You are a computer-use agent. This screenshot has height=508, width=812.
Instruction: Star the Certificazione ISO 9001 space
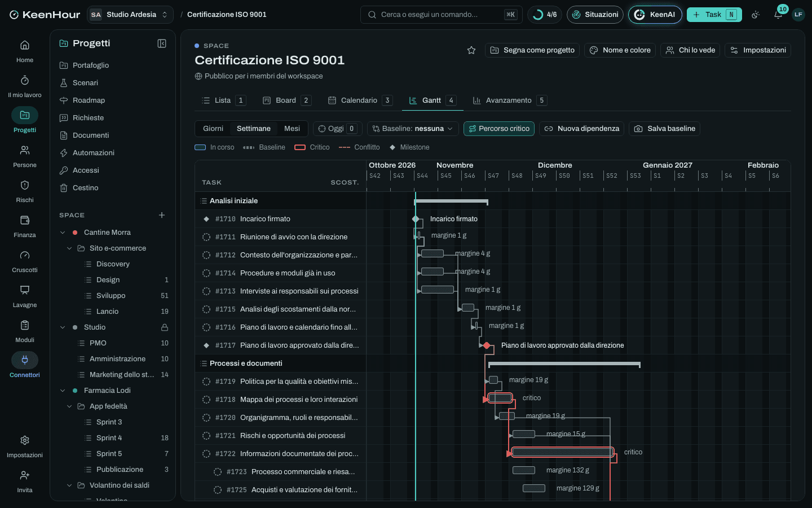click(471, 50)
